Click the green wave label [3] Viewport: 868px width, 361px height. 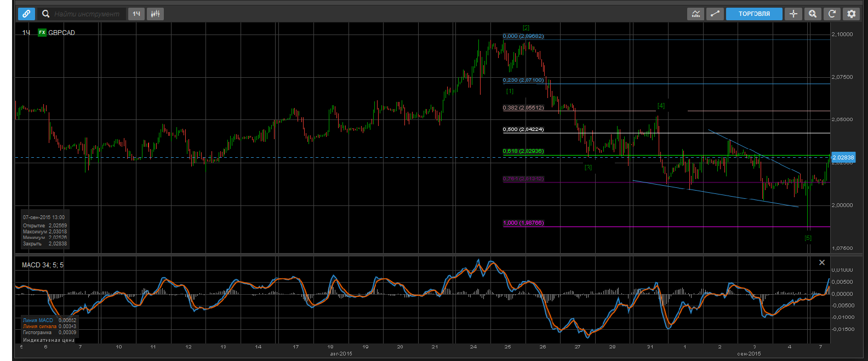click(588, 167)
